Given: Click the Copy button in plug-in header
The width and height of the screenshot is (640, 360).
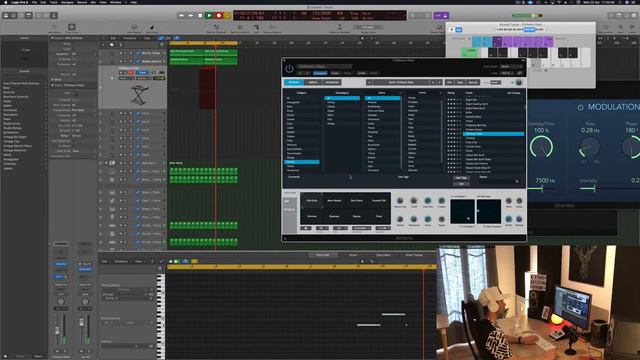Looking at the screenshot, I should pos(335,73).
